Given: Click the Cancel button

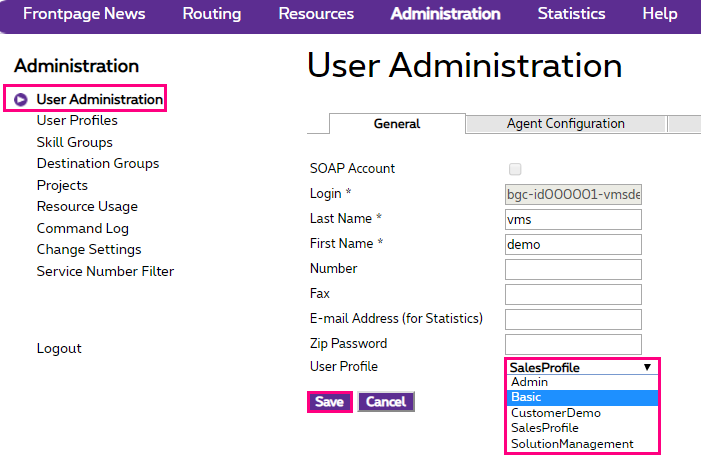Looking at the screenshot, I should (x=385, y=402).
